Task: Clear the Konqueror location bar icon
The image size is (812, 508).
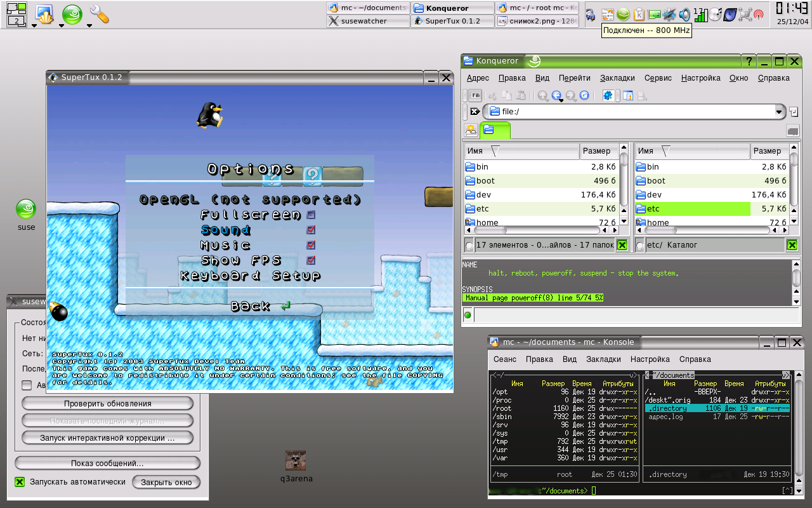Action: (475, 112)
